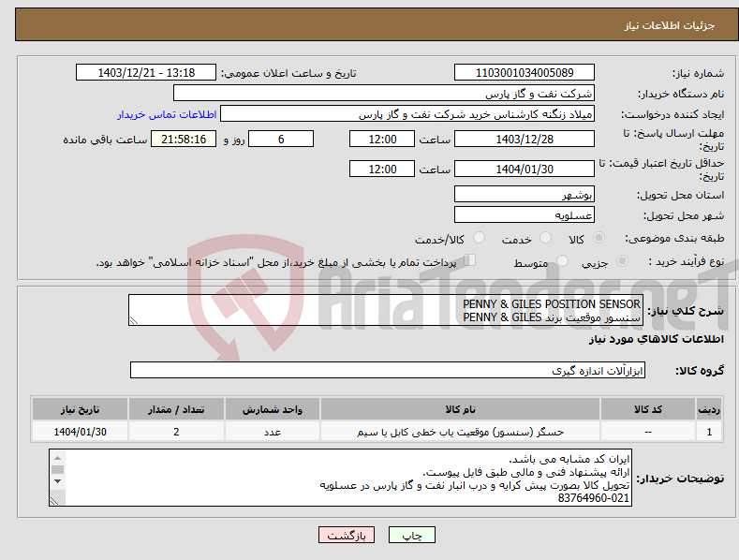
Task: Click the requester field میلاد زنگنه
Action: [x=407, y=114]
